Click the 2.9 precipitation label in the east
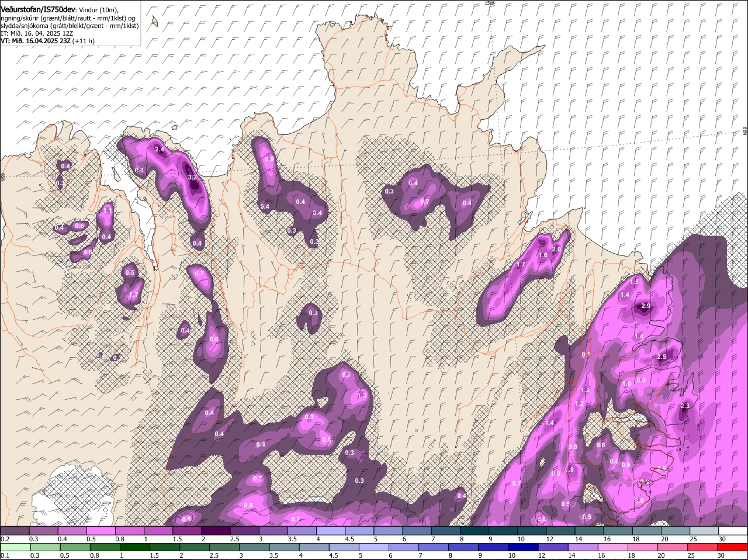This screenshot has height=560, width=748. [x=646, y=306]
